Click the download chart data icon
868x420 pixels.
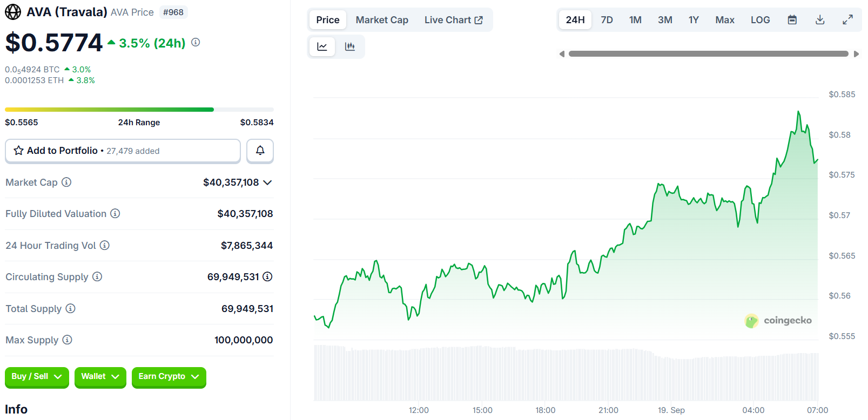820,20
